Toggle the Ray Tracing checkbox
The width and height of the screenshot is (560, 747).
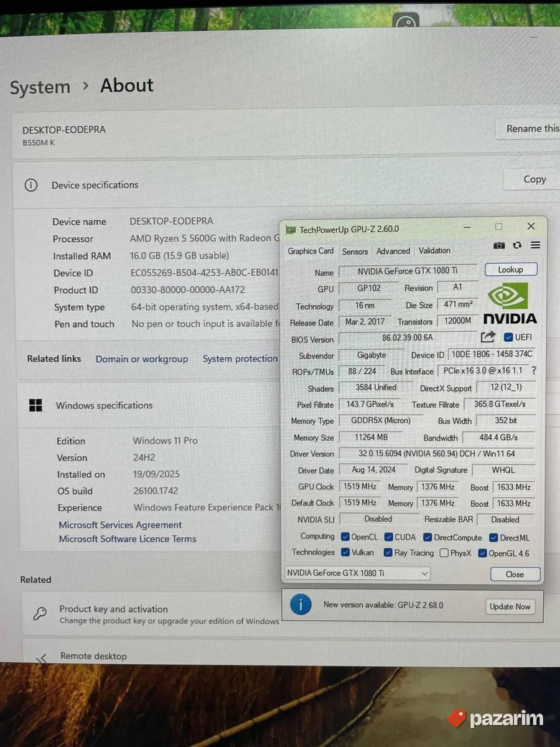(388, 552)
